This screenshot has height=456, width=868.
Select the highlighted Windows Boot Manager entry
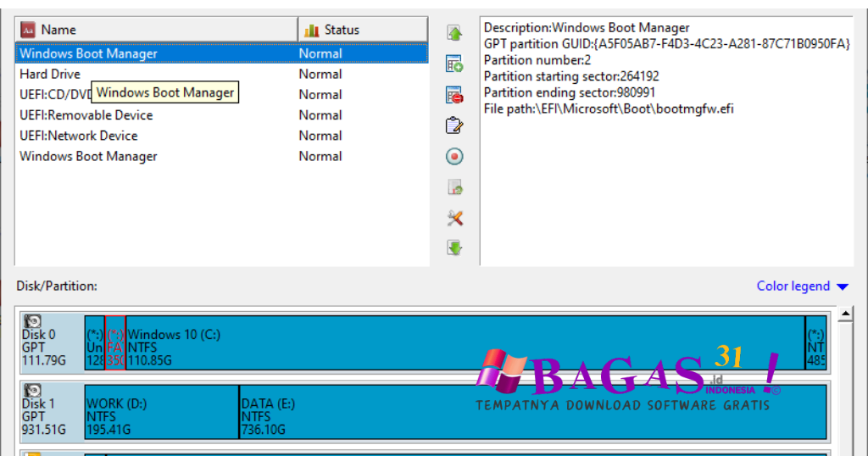(x=221, y=53)
